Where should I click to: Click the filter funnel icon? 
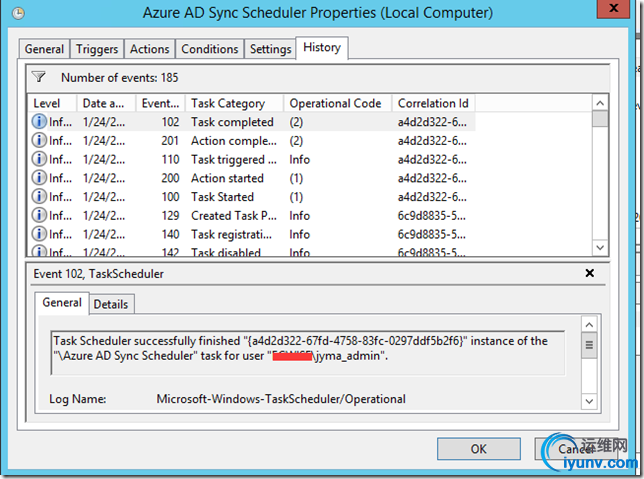39,77
